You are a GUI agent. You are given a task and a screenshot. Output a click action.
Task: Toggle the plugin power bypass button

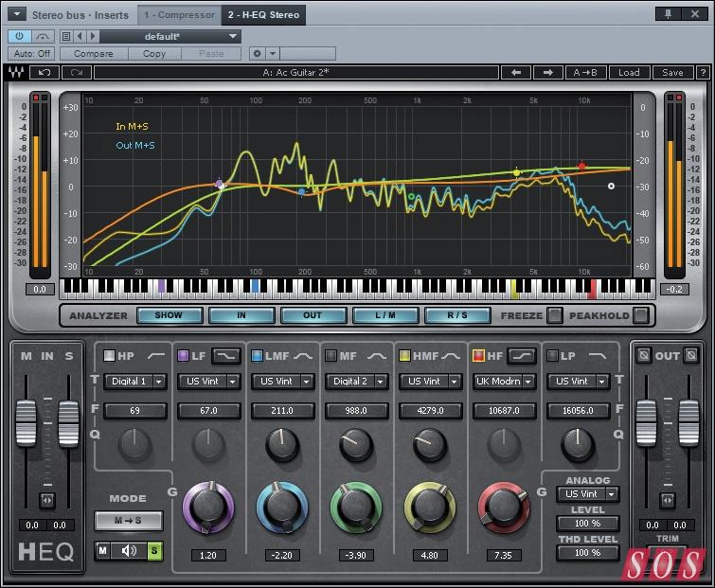tap(19, 36)
